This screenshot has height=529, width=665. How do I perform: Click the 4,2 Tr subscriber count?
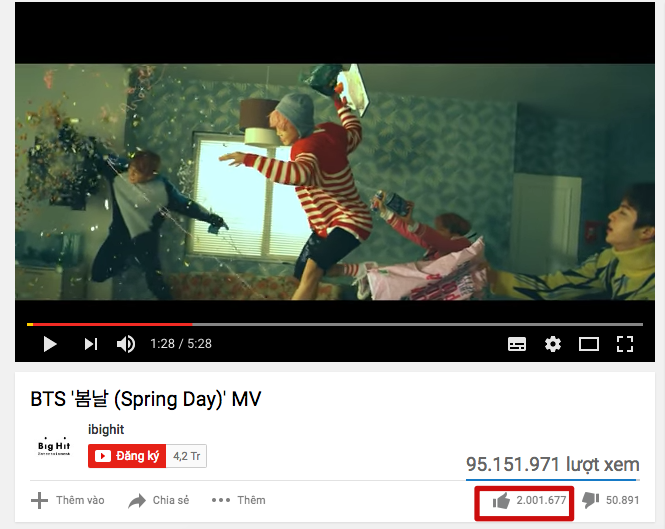(x=187, y=456)
